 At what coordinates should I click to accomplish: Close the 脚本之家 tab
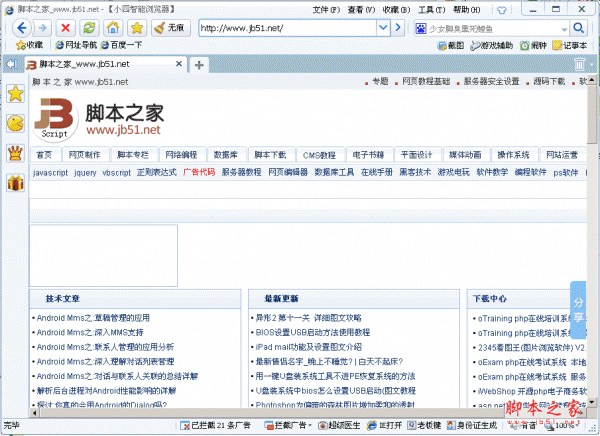179,64
